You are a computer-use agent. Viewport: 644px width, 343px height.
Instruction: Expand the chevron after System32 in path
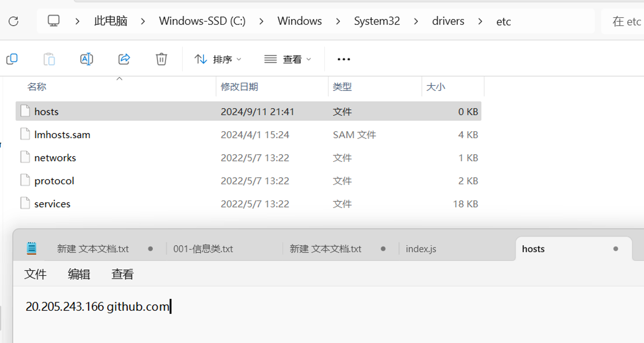[x=416, y=21]
